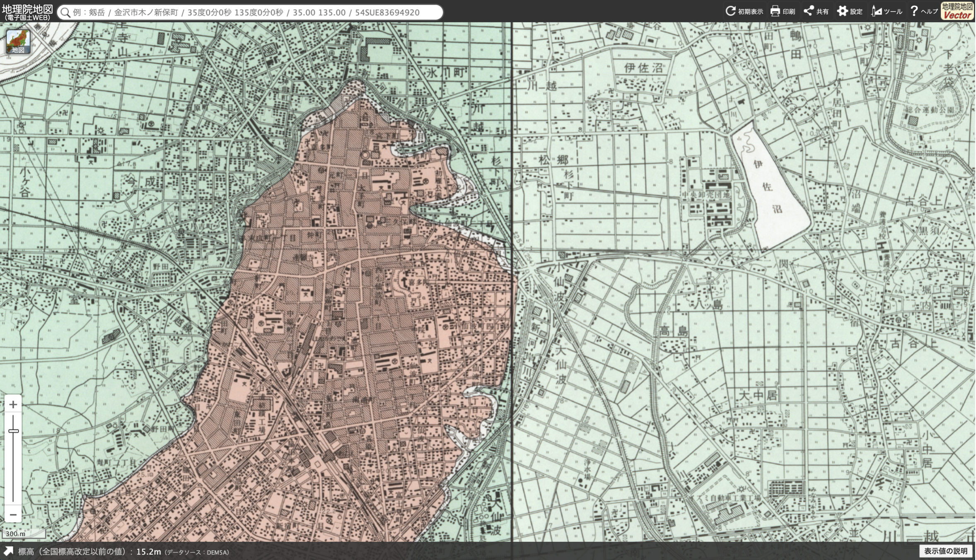Zoom in with the plus button

[13, 404]
